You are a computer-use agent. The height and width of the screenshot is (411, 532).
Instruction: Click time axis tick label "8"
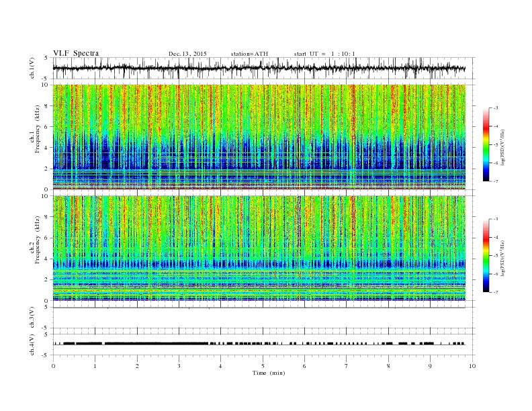388,366
